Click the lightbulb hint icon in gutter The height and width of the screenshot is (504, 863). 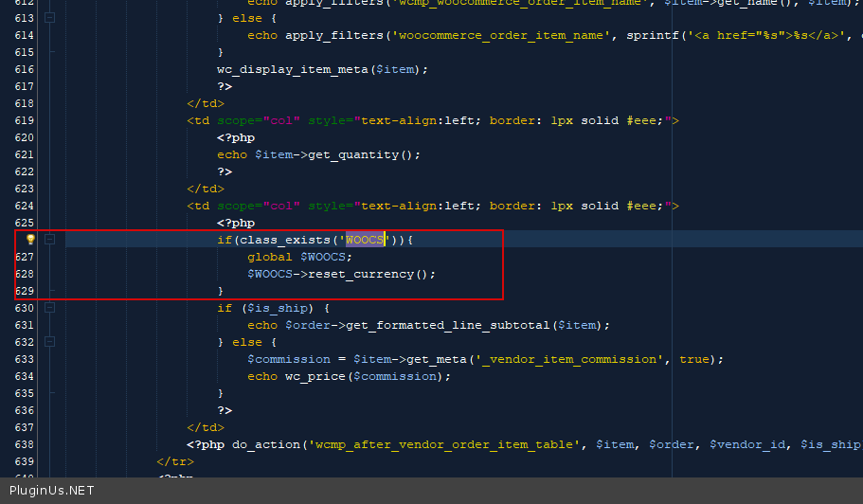31,240
